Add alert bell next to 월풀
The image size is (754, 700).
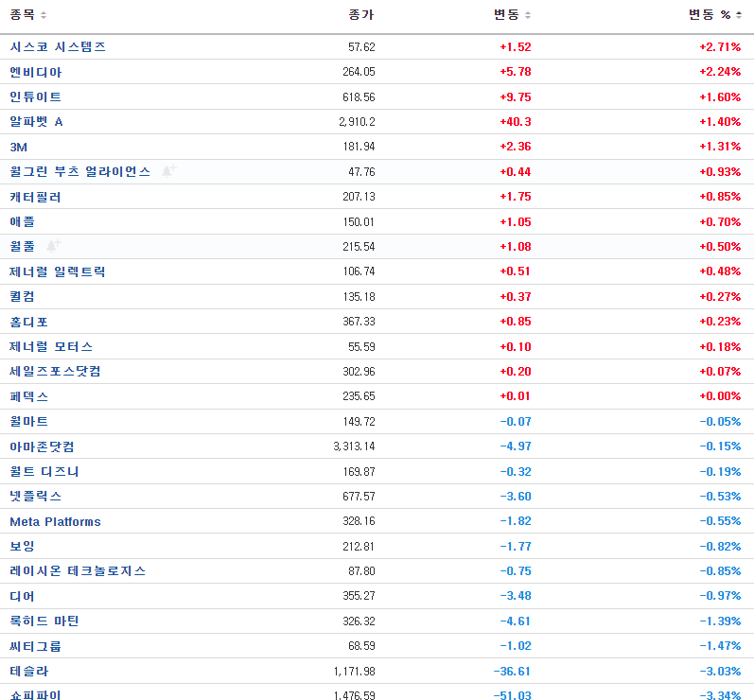coord(53,246)
